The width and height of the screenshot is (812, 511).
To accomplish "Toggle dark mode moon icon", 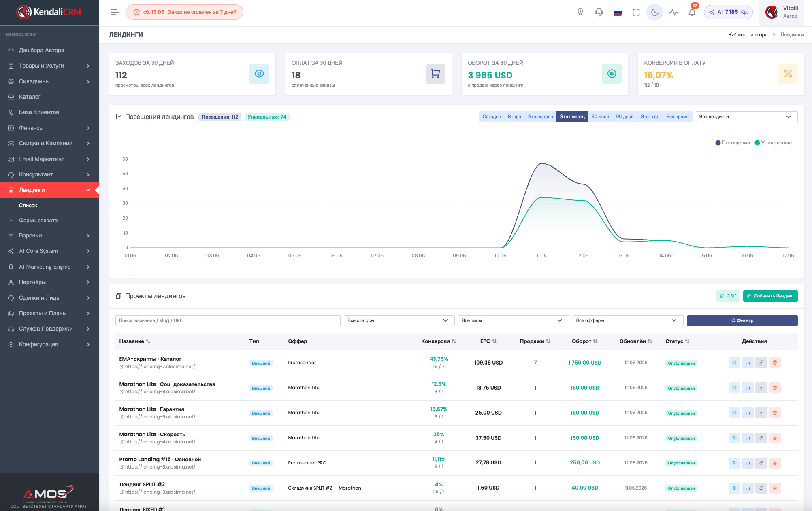I will pyautogui.click(x=654, y=12).
